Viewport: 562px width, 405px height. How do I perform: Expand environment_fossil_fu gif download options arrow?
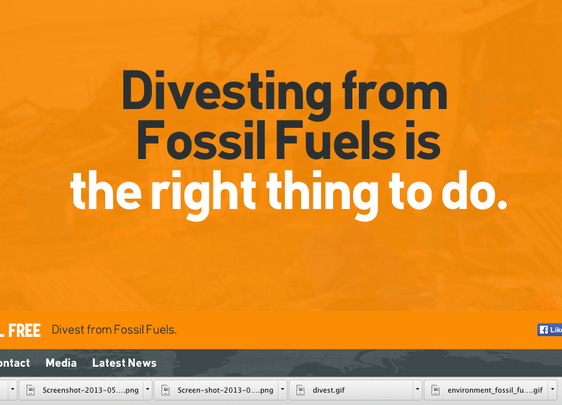click(552, 389)
